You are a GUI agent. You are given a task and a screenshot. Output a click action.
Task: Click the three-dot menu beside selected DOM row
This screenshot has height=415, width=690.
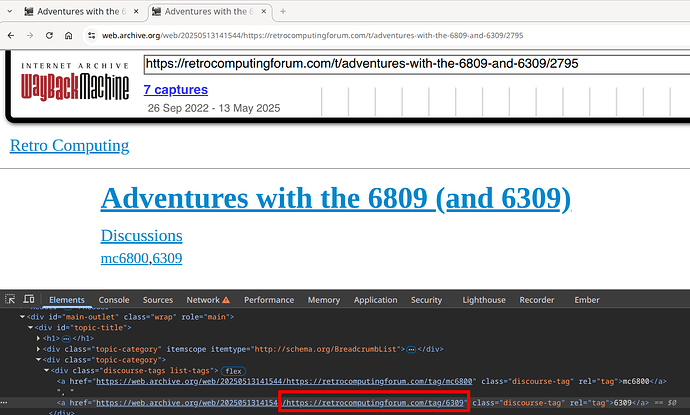(4, 403)
